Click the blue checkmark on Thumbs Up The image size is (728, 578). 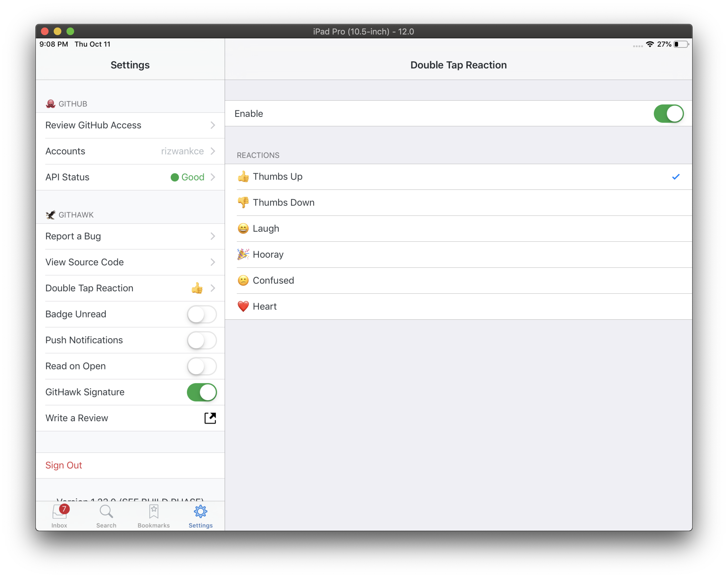(676, 177)
